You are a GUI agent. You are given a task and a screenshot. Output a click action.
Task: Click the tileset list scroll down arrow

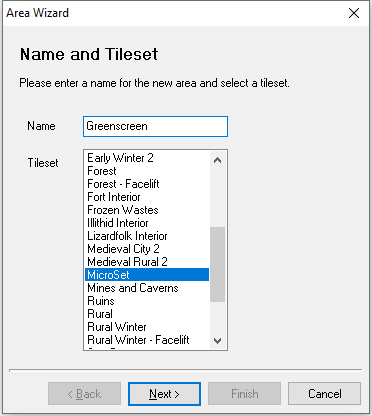pos(218,341)
